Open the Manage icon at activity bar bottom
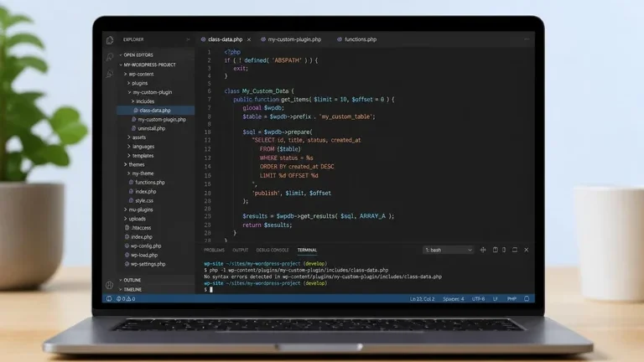Viewport: 644px width, 362px height. 109,284
